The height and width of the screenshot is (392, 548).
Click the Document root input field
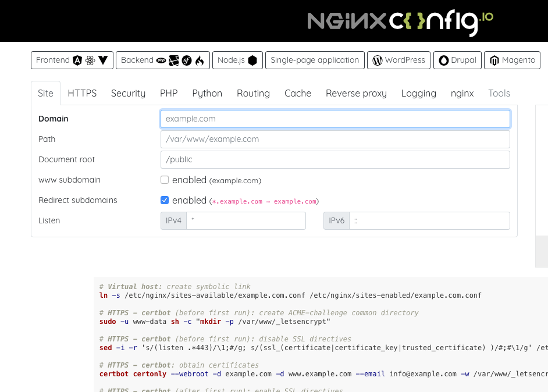pyautogui.click(x=335, y=159)
